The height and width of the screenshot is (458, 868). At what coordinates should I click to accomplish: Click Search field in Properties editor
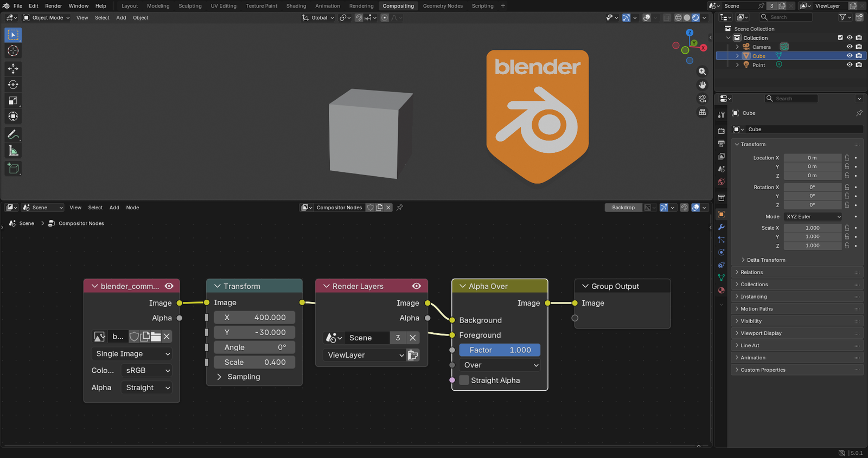pos(791,99)
